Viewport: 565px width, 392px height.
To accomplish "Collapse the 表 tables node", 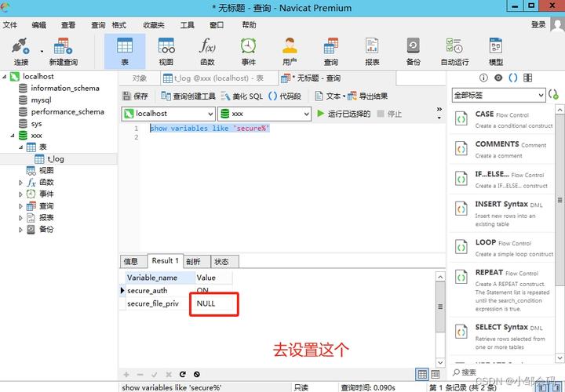I will pos(20,147).
